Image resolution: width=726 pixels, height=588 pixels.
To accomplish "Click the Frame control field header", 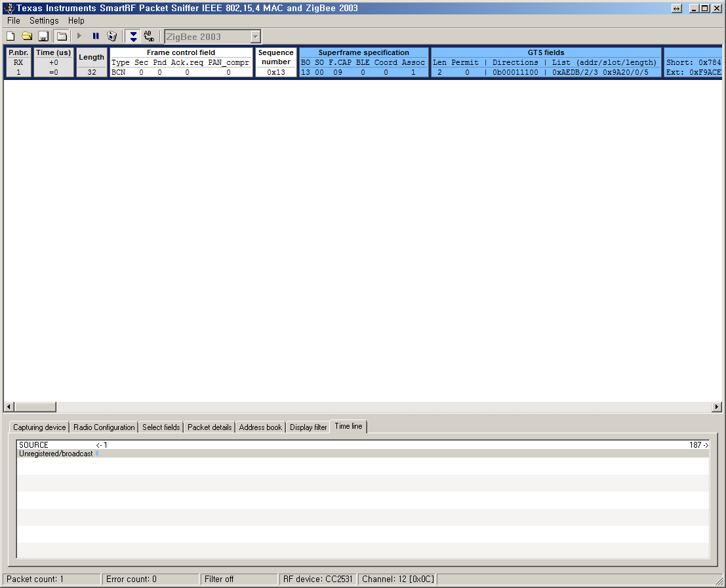I will pyautogui.click(x=181, y=52).
